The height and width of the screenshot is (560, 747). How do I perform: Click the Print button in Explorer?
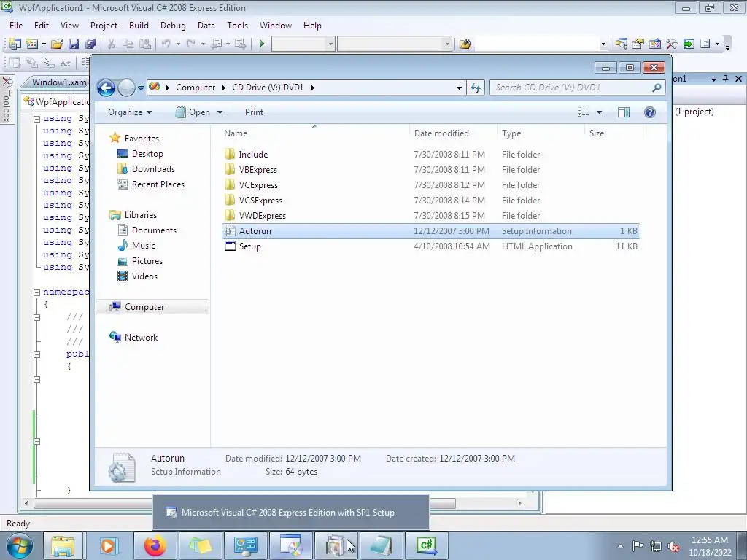(x=254, y=112)
